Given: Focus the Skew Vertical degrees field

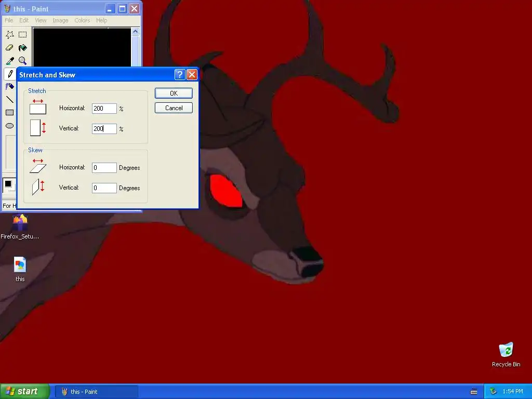Looking at the screenshot, I should 104,188.
